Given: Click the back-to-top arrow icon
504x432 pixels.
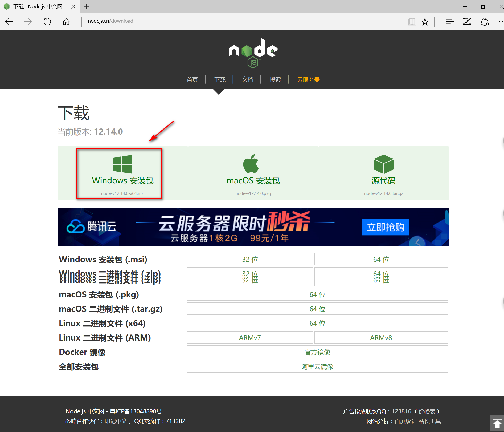Looking at the screenshot, I should pos(497,424).
